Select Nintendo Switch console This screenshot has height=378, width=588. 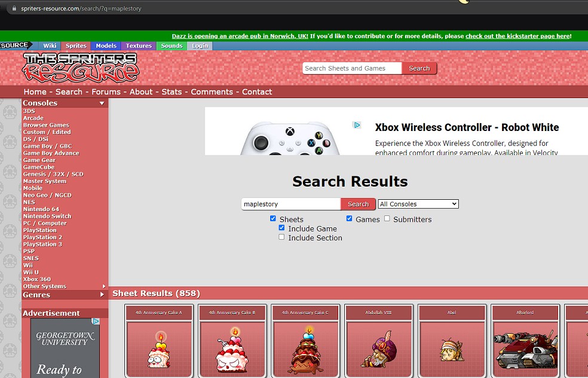coord(47,217)
